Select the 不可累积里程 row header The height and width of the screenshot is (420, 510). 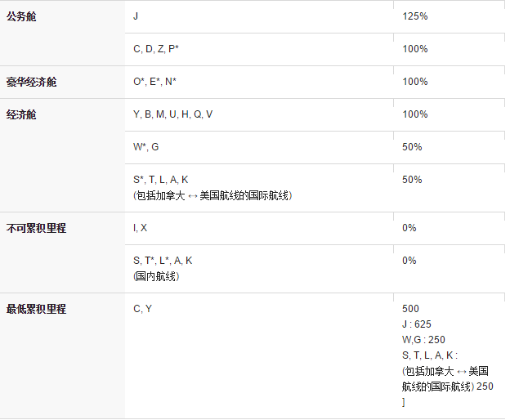[x=36, y=228]
